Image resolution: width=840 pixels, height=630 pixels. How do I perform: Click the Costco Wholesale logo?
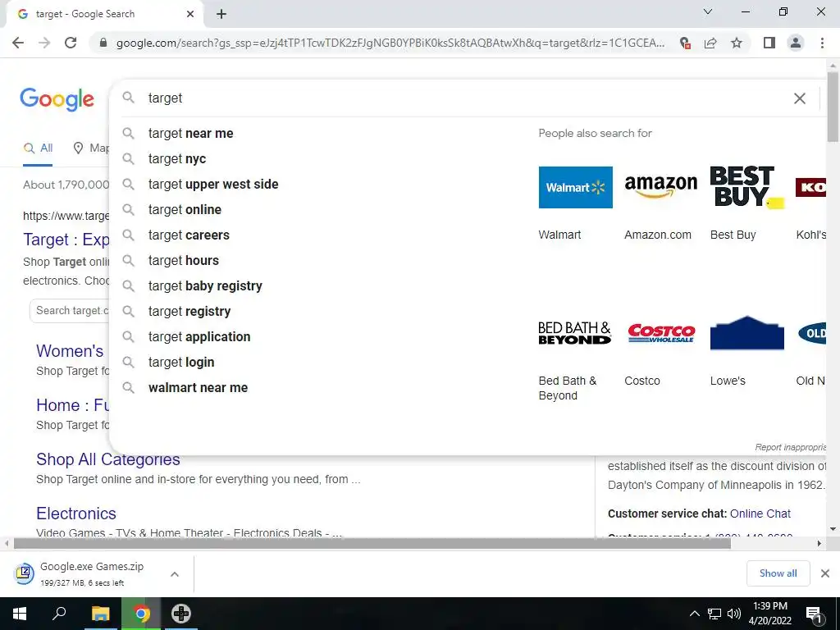(x=661, y=333)
